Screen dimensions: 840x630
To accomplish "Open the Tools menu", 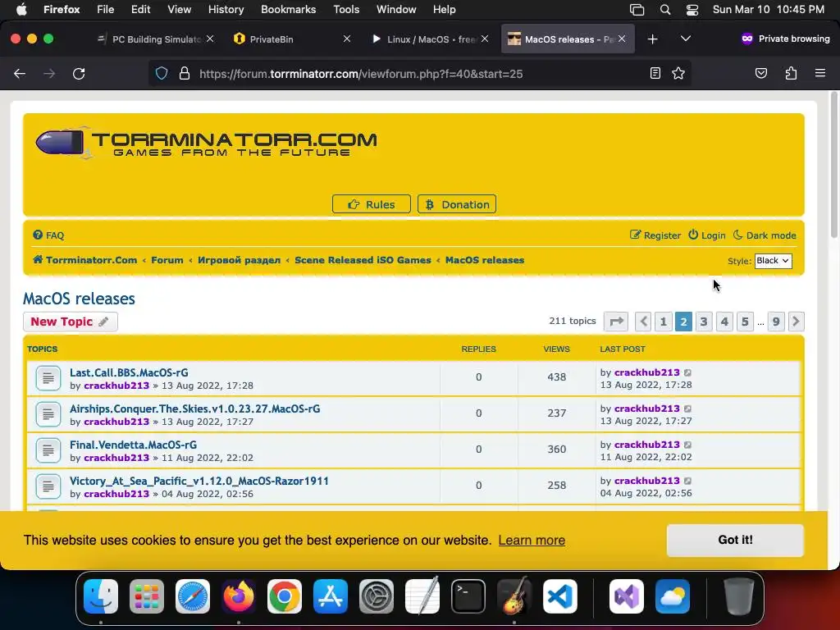I will tap(346, 10).
